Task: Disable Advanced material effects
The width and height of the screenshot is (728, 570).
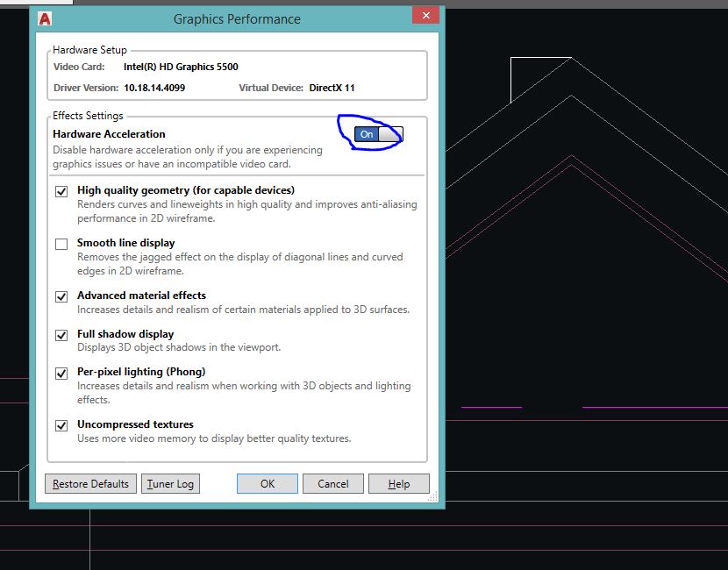Action: pos(61,296)
